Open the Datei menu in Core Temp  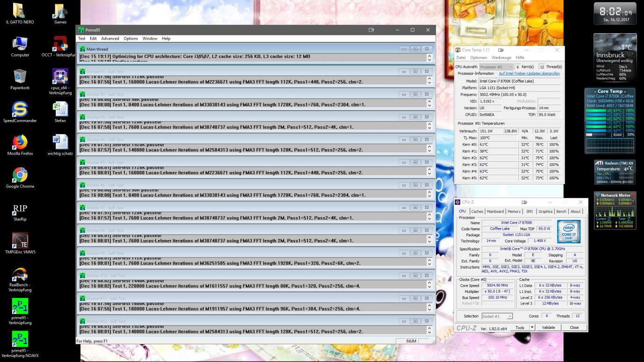click(461, 58)
